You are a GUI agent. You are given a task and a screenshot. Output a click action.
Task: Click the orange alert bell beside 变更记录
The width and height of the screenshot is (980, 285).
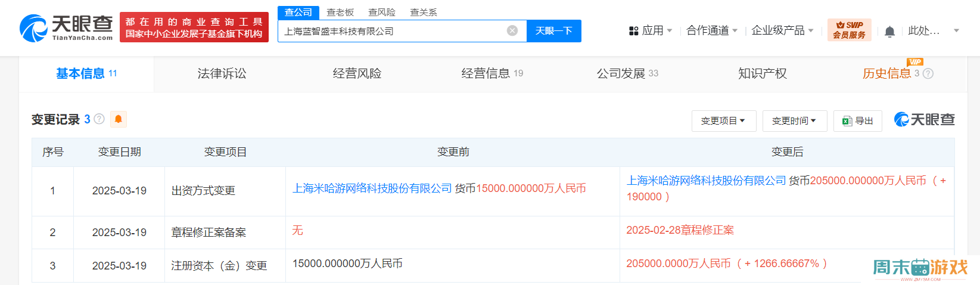(119, 119)
